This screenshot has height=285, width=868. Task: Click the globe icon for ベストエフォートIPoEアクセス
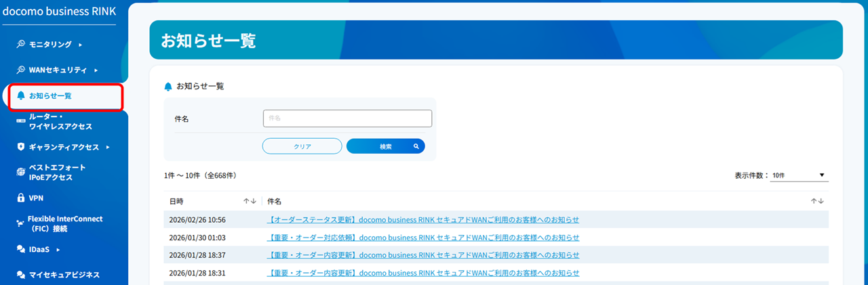21,172
